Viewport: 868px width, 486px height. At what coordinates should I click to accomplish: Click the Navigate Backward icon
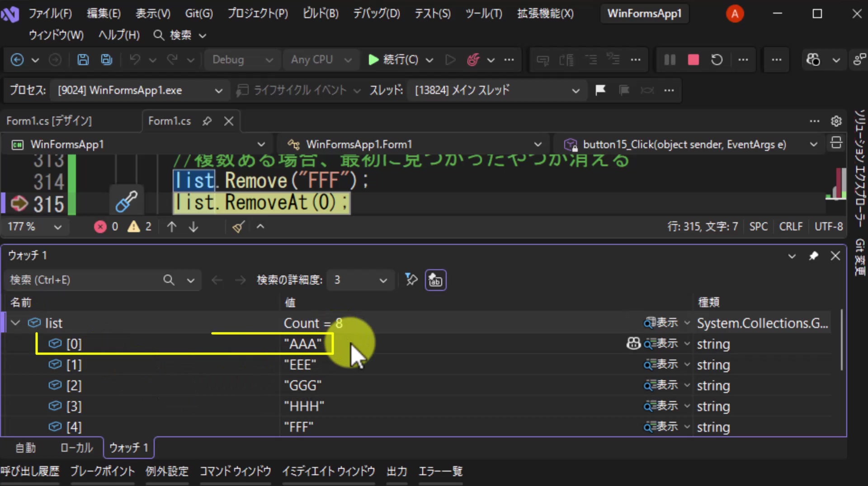(x=17, y=60)
